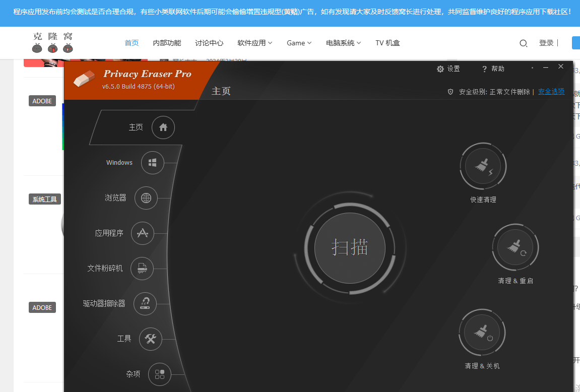Select the 驱动器擦除器 sidebar label
The image size is (580, 392).
[104, 304]
